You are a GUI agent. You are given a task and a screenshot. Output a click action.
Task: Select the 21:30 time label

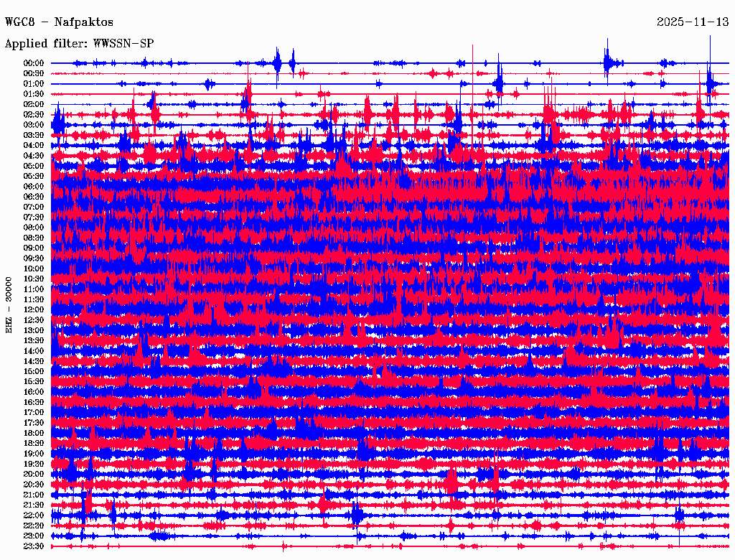click(x=34, y=505)
